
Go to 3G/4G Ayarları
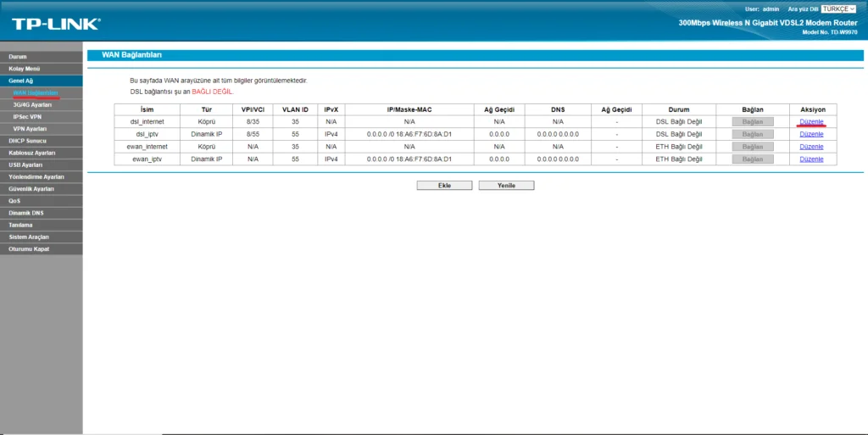[32, 104]
